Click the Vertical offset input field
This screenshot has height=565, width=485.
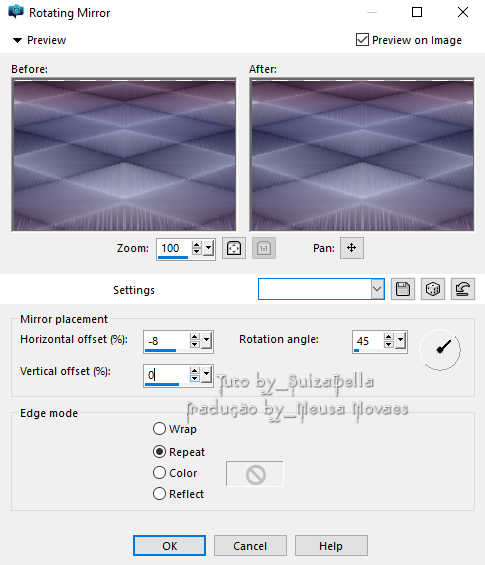166,375
